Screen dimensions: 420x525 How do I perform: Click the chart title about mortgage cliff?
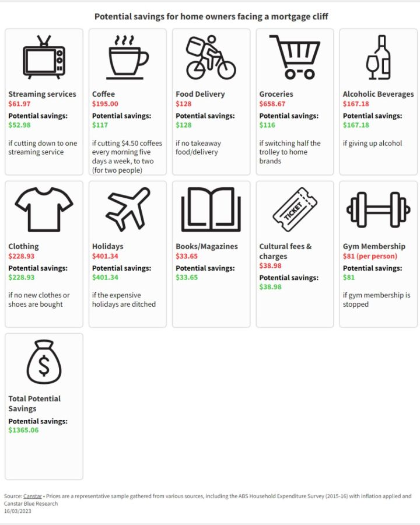coord(211,16)
